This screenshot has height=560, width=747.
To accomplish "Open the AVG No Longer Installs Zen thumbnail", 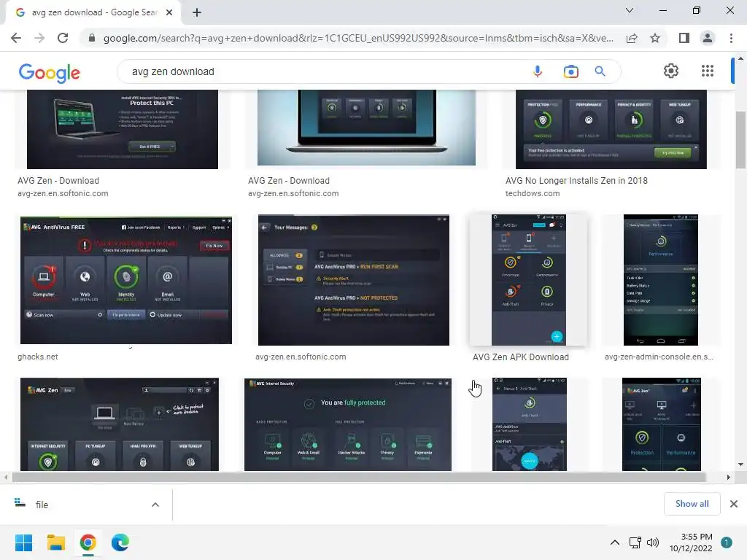I will click(611, 129).
